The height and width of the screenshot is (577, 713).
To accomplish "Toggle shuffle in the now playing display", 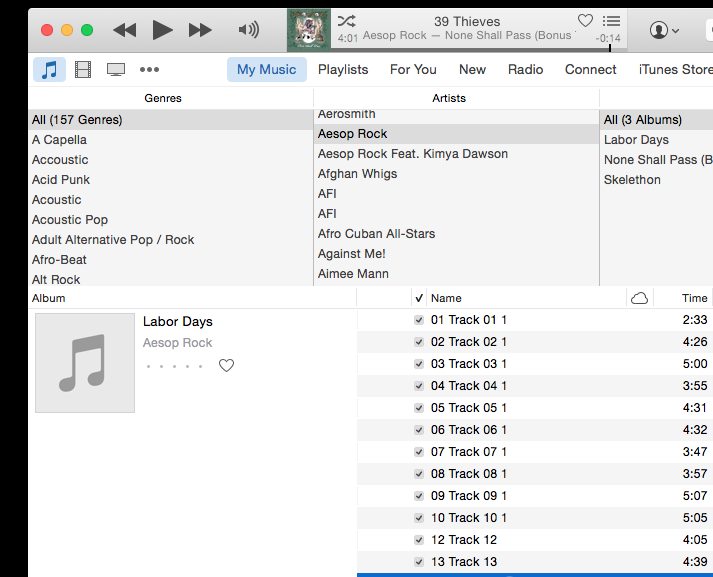I will click(346, 21).
